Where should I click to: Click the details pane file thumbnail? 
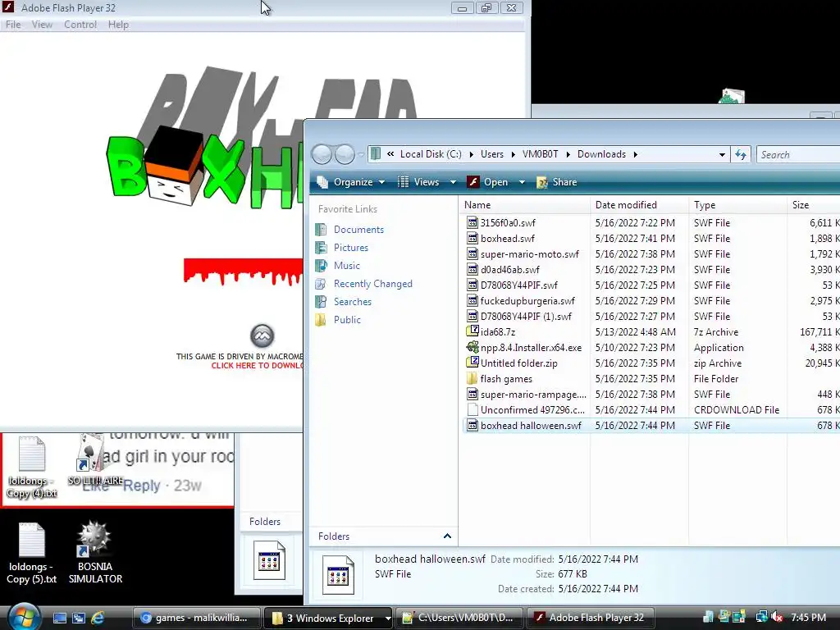(x=338, y=575)
